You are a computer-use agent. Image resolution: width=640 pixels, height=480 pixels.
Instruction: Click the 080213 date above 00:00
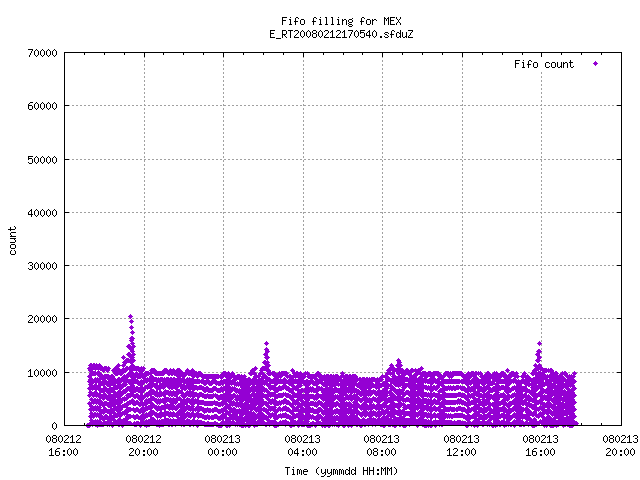[x=222, y=439]
